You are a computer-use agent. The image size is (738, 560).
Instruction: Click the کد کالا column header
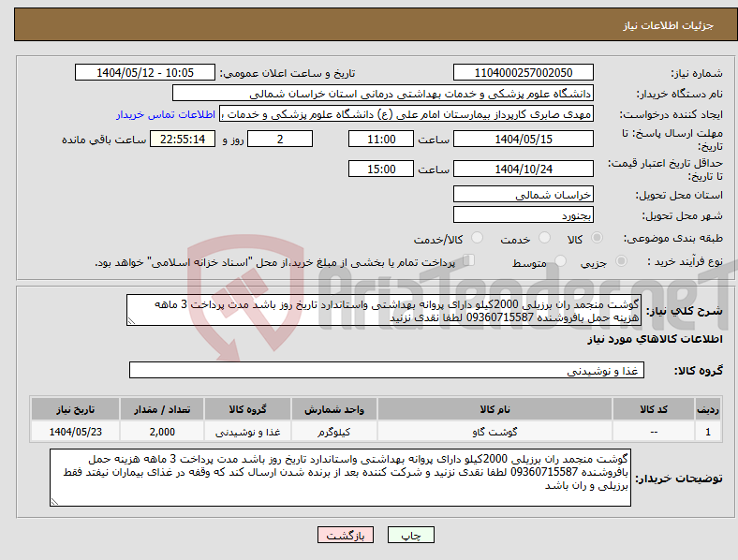pos(654,409)
